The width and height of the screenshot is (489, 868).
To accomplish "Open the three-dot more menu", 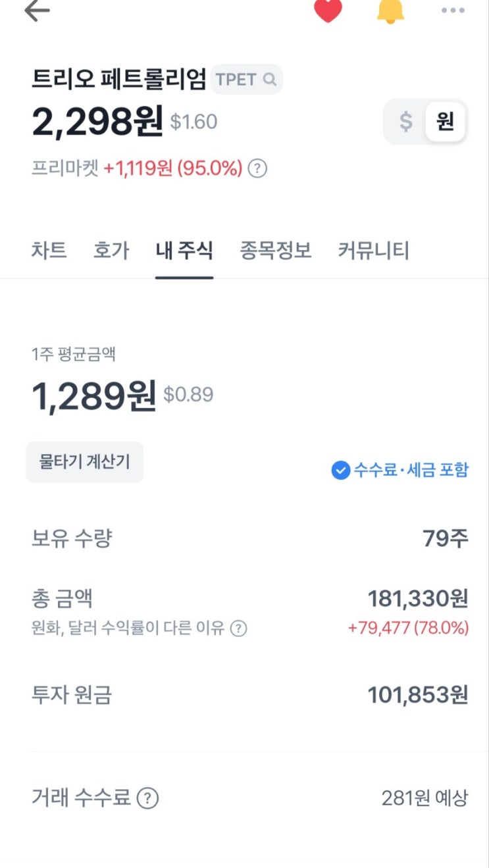I will click(453, 11).
